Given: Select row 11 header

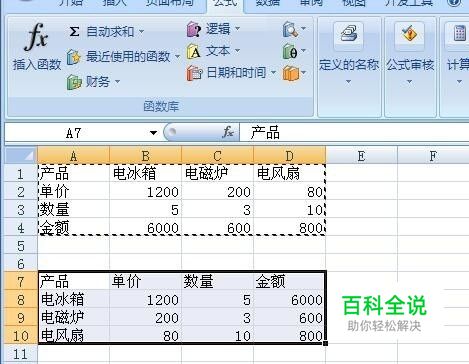Looking at the screenshot, I should pyautogui.click(x=21, y=353).
